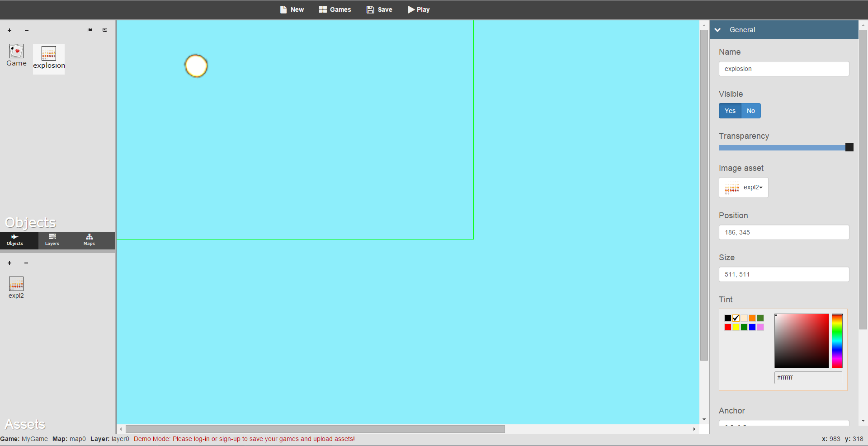Open the Games menu in top bar

point(335,9)
